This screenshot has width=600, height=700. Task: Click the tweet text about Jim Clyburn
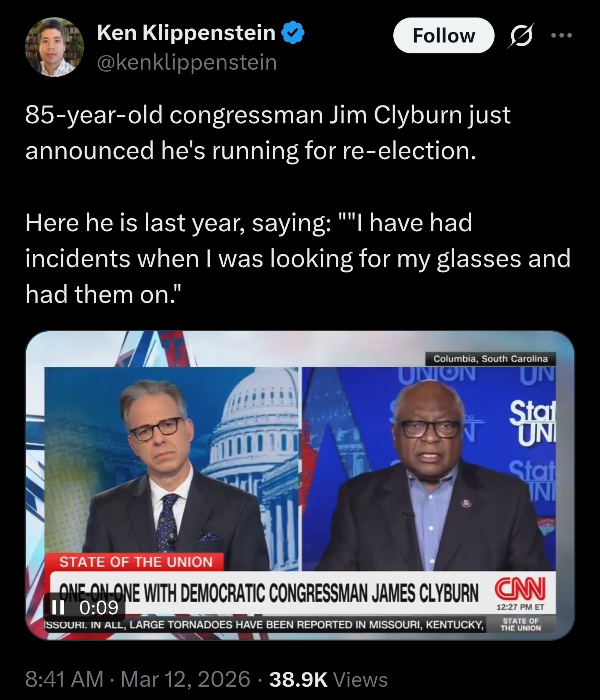(x=268, y=132)
